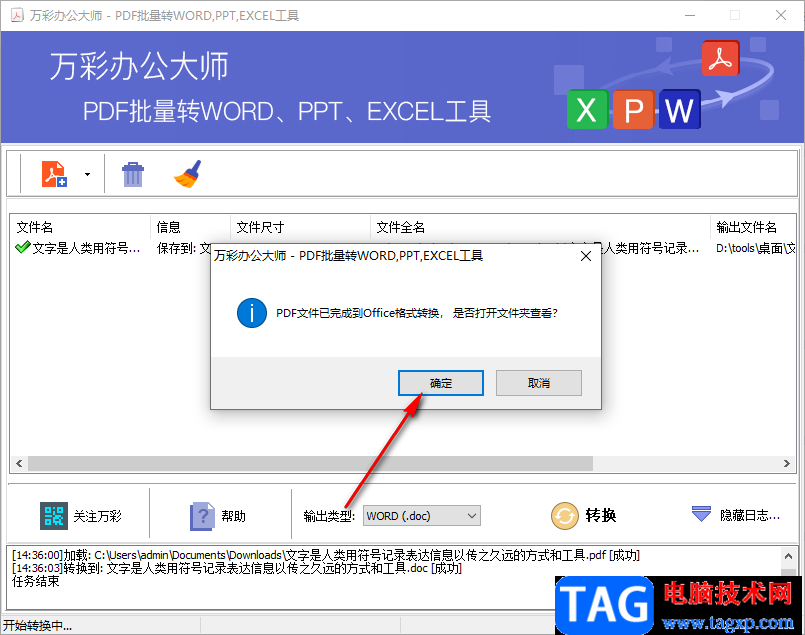Screen dimensions: 805x635
Task: Close the 万彩办公大师 main window
Action: [x=781, y=15]
